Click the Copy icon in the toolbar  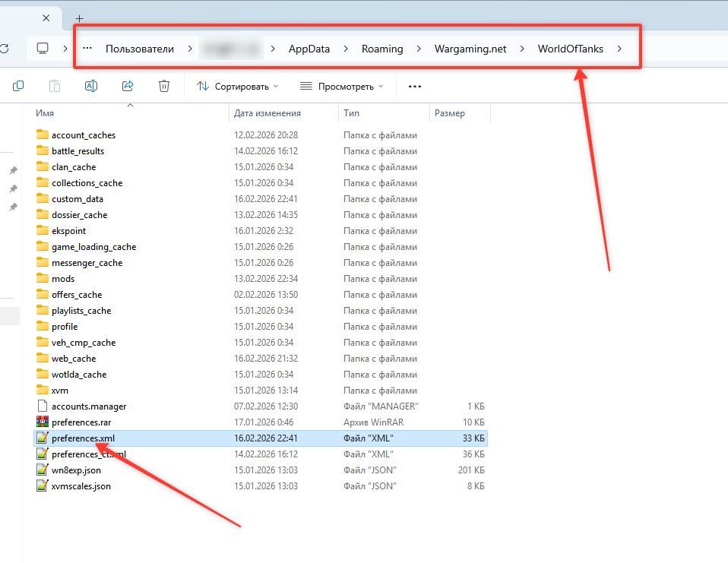pyautogui.click(x=18, y=86)
